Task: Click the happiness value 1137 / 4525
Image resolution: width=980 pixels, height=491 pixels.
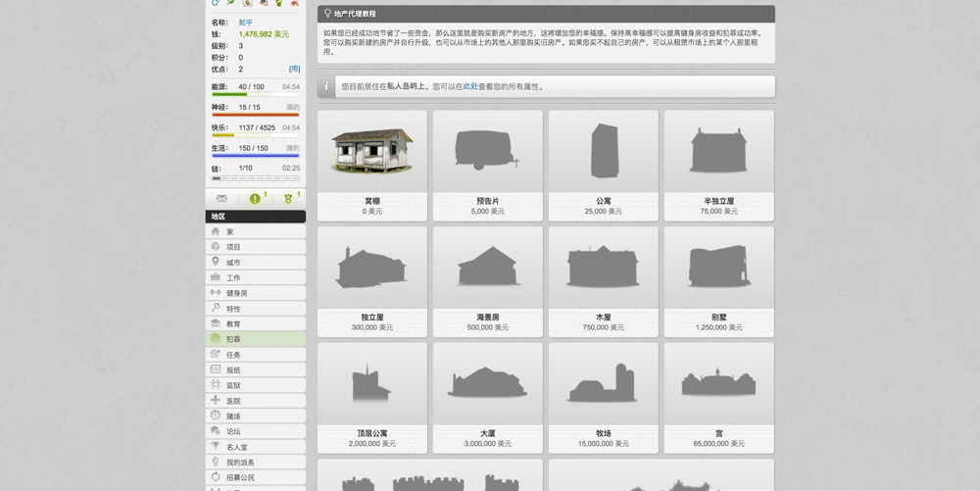Action: coord(257,127)
